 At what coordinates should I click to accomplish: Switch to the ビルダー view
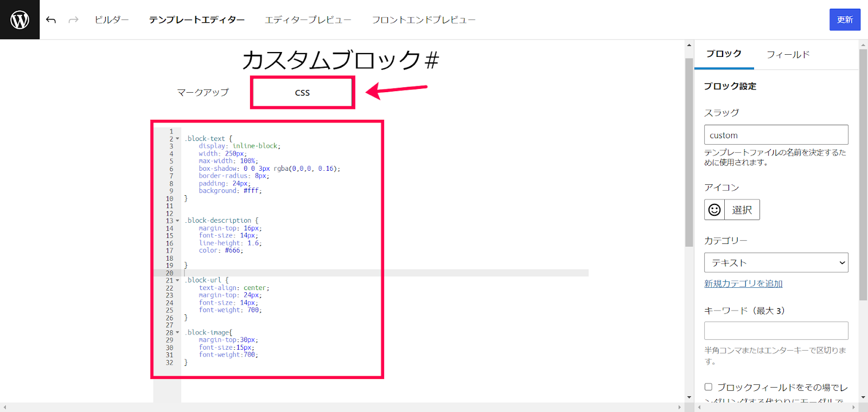pyautogui.click(x=111, y=20)
